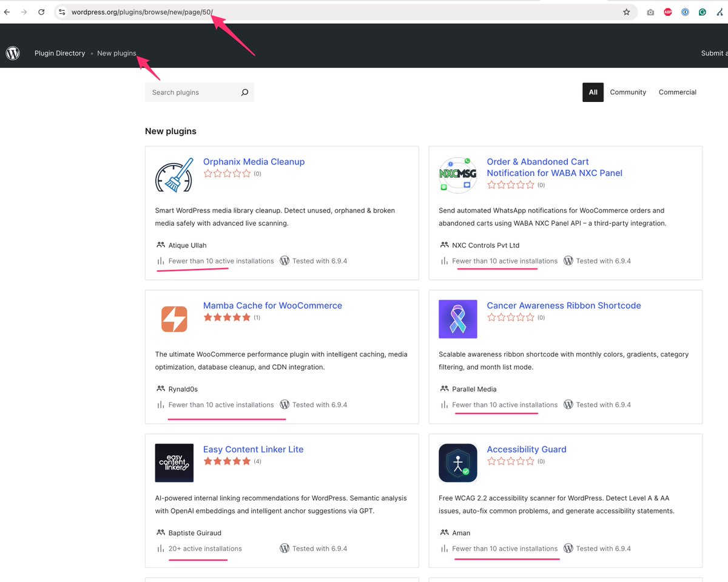Open the ABP ad blocker extension
The width and height of the screenshot is (728, 582).
[668, 12]
